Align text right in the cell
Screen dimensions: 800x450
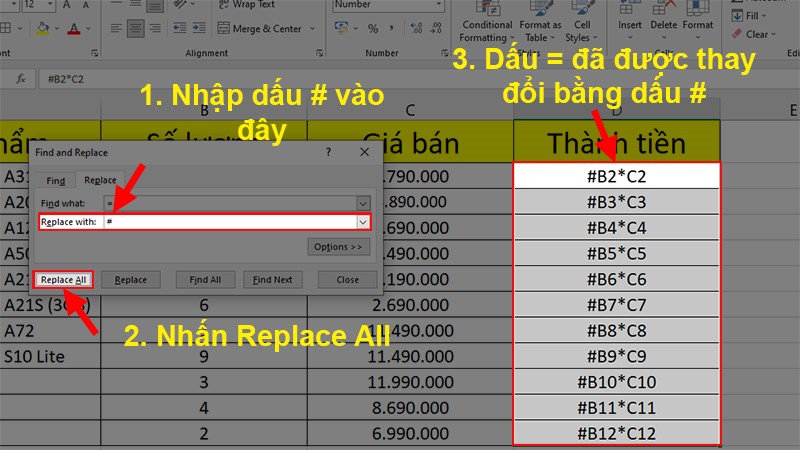click(155, 29)
